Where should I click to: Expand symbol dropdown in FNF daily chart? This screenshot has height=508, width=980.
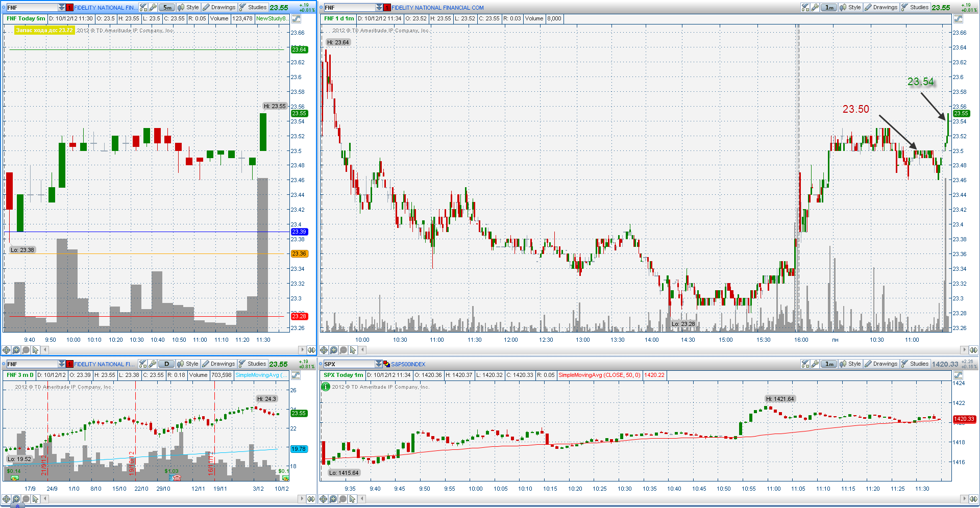pos(62,364)
